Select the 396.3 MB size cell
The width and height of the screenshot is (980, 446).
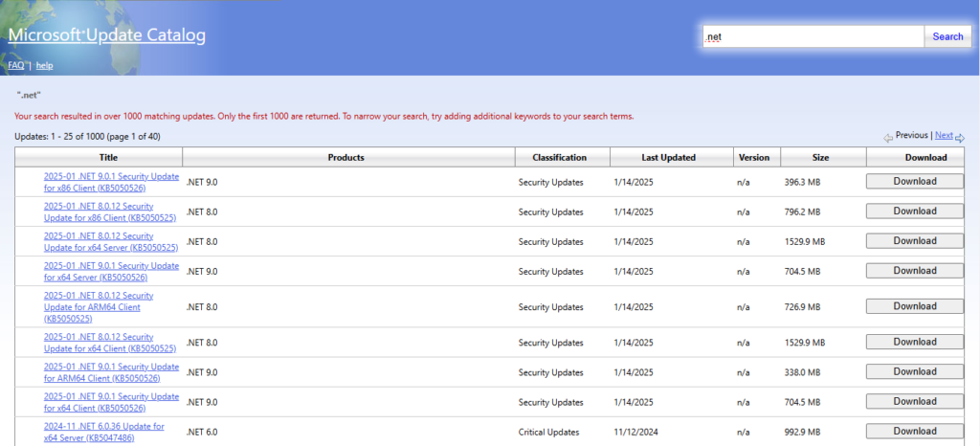pos(803,183)
